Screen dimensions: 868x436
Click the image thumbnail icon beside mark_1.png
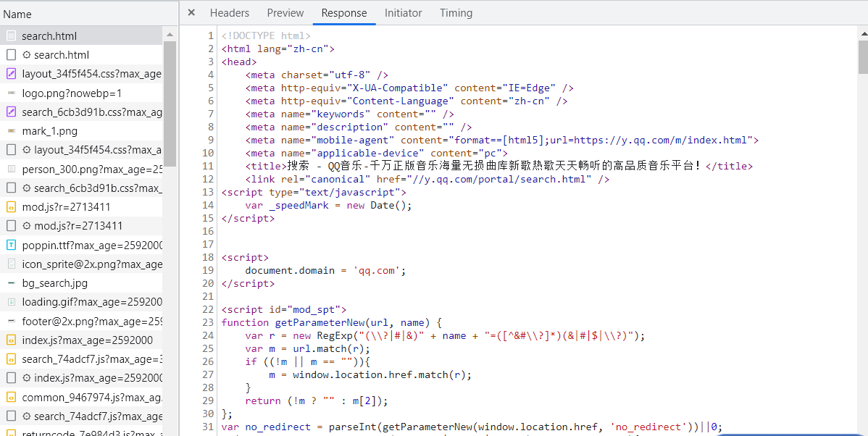11,131
